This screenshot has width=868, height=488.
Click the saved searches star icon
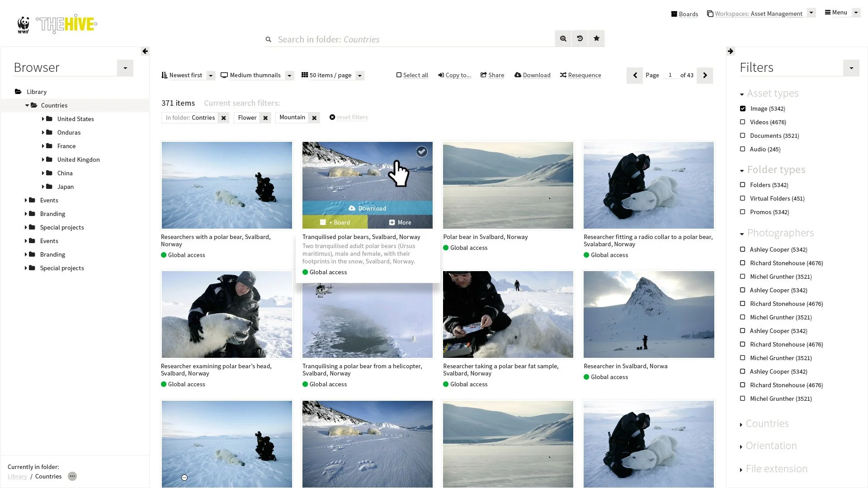pos(596,39)
